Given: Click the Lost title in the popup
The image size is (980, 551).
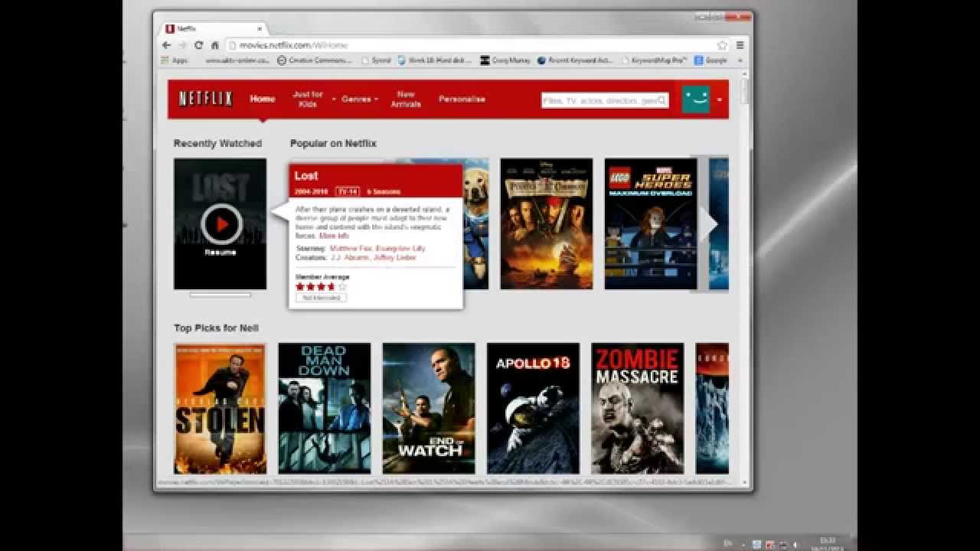Looking at the screenshot, I should coord(306,175).
